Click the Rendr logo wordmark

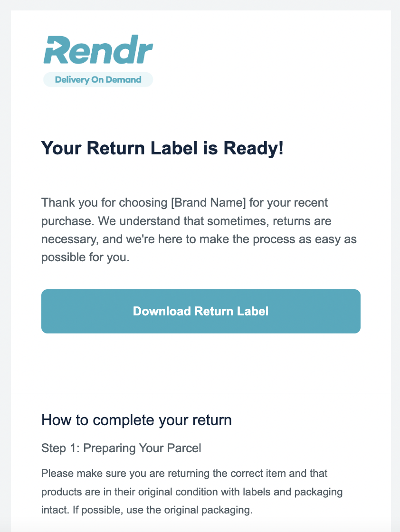[x=98, y=50]
